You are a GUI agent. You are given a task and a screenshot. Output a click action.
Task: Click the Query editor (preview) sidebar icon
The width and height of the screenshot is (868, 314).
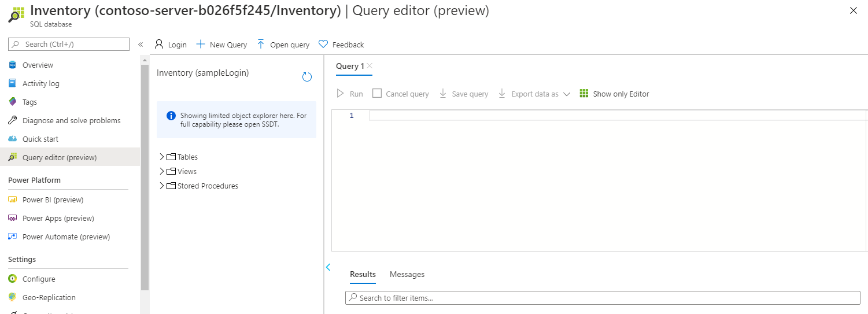click(x=12, y=157)
